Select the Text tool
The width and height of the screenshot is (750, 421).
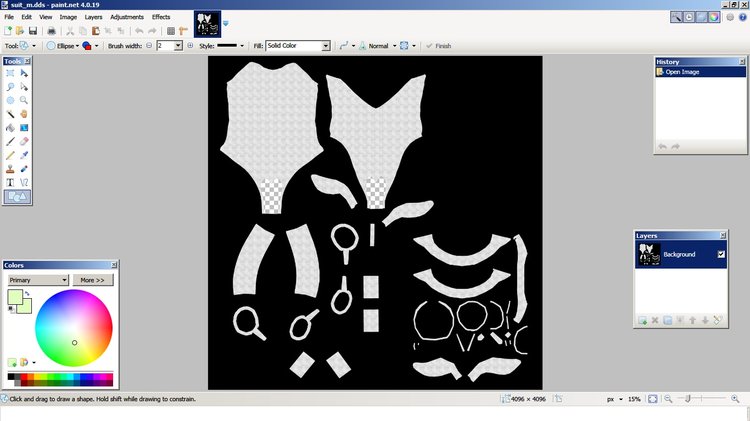[10, 183]
